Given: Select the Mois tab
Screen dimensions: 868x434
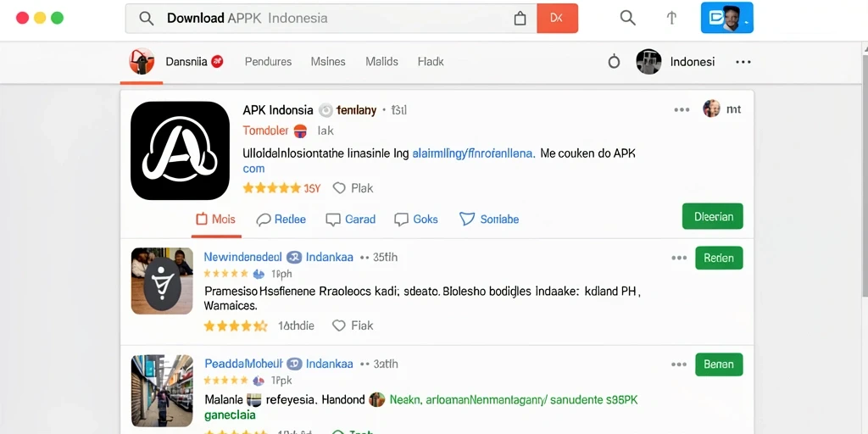Looking at the screenshot, I should (x=216, y=220).
